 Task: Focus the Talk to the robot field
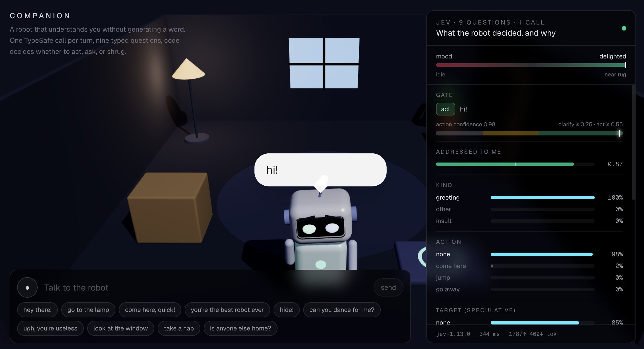click(x=207, y=287)
